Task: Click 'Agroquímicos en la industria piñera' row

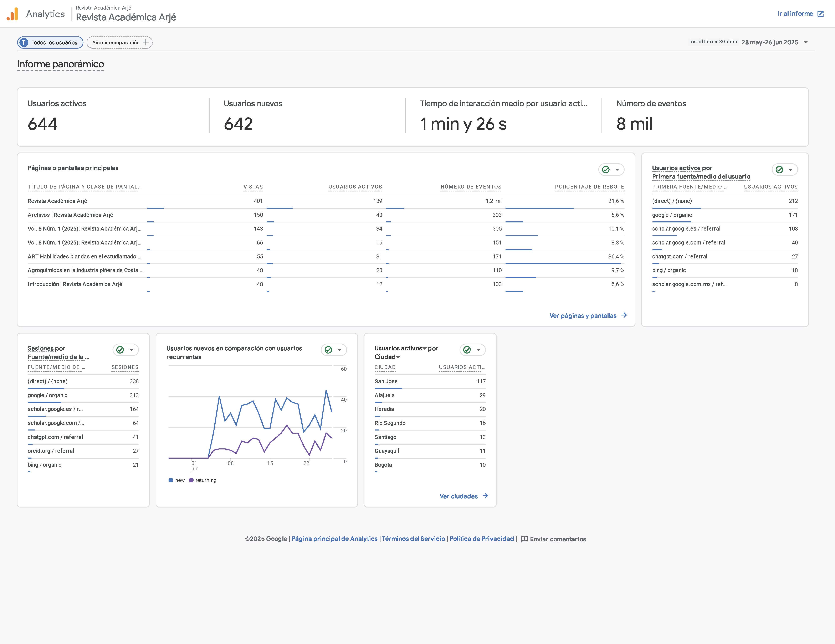Action: [326, 270]
